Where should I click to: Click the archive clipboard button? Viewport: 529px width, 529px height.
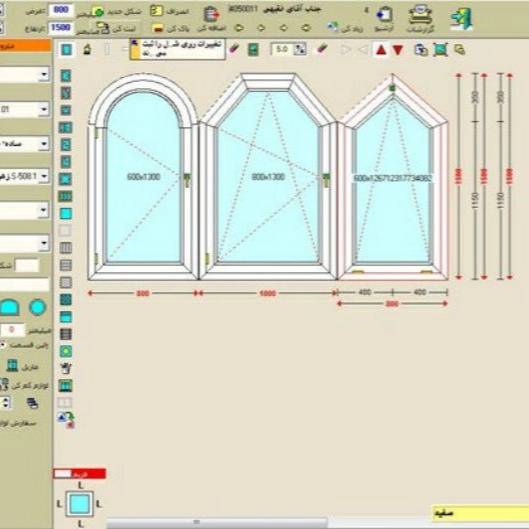point(384,15)
